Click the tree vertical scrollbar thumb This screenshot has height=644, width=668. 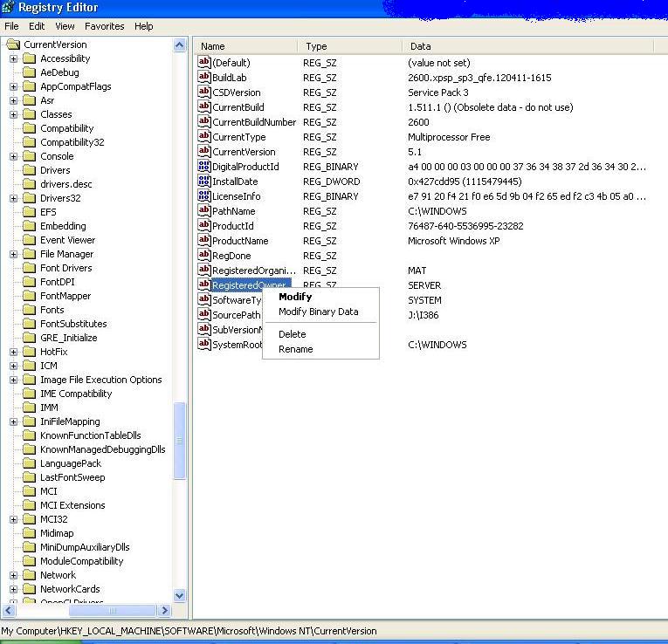tap(180, 441)
